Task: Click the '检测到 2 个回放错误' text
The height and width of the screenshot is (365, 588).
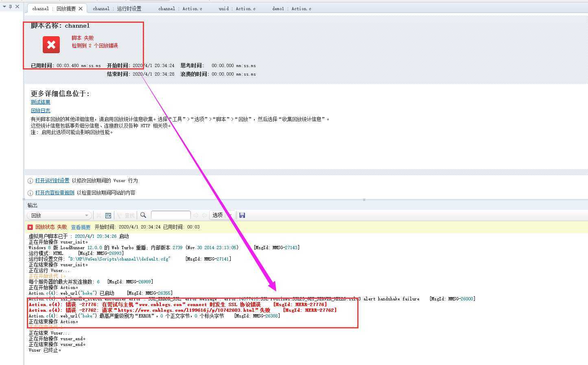Action: [x=95, y=46]
